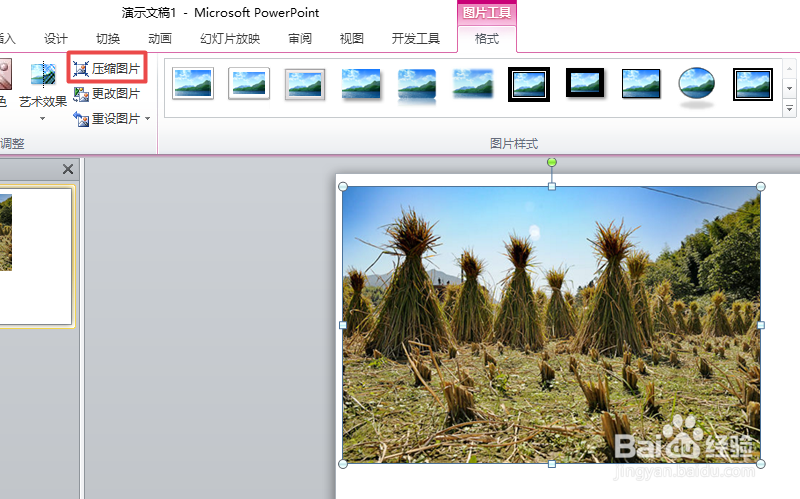Apply the fourth picture style with drop shadow
Viewport: 800px width, 499px height.
click(361, 85)
